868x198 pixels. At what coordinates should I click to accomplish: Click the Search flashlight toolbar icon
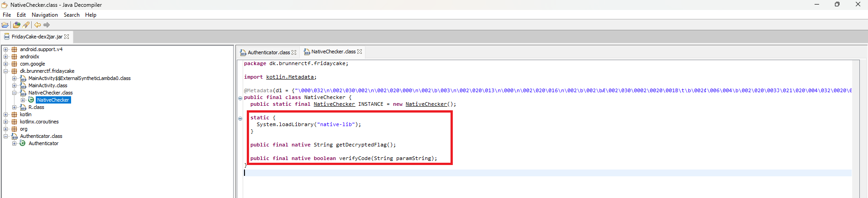(x=26, y=25)
